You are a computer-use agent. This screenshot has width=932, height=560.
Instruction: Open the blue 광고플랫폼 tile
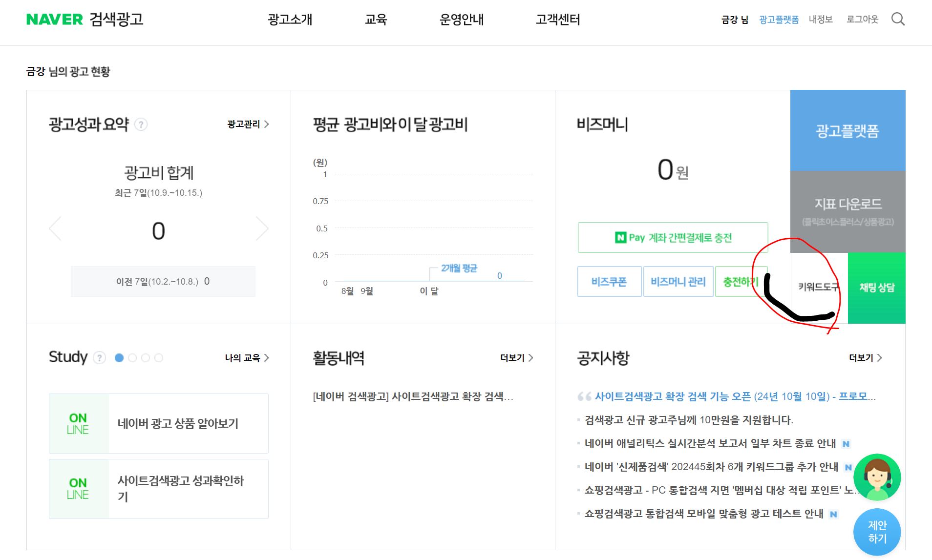tap(847, 130)
